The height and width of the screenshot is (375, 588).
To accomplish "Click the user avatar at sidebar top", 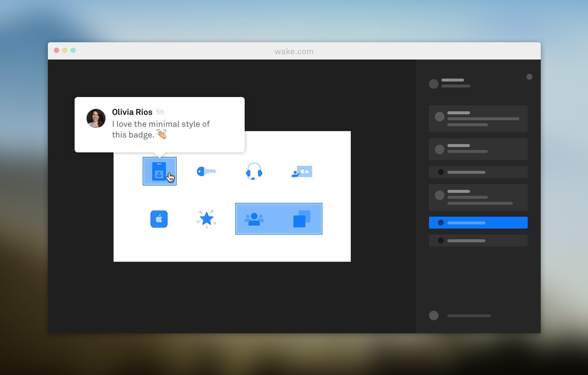I will [x=434, y=84].
